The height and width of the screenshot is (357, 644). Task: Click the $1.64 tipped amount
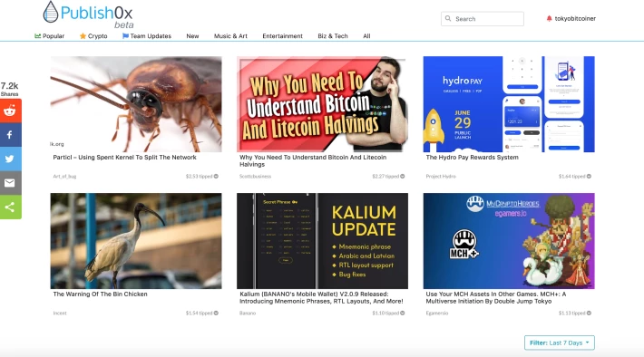pyautogui.click(x=571, y=177)
